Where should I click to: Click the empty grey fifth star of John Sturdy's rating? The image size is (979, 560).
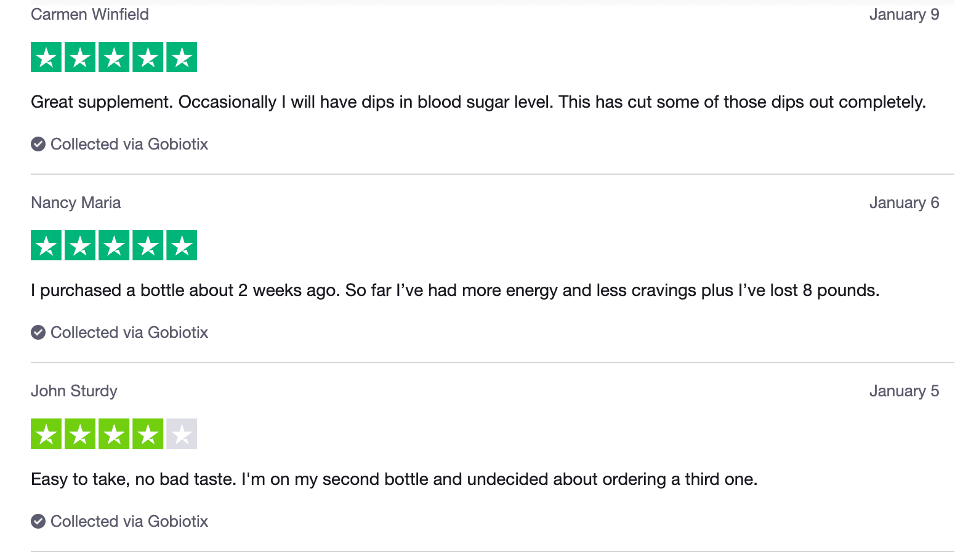coord(182,434)
